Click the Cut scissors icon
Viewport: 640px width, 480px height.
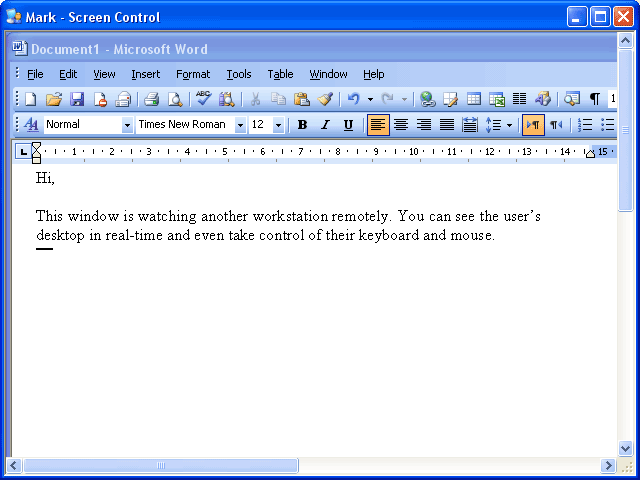(256, 99)
